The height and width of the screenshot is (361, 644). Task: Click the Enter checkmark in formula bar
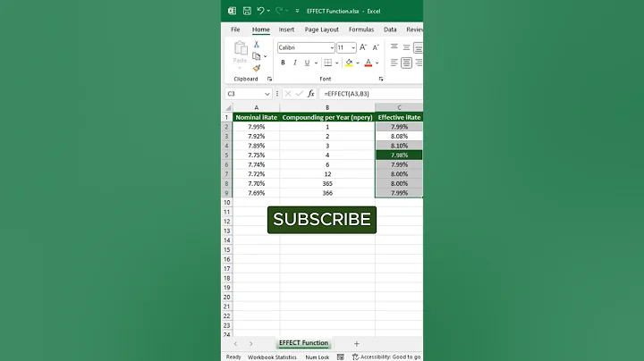299,94
